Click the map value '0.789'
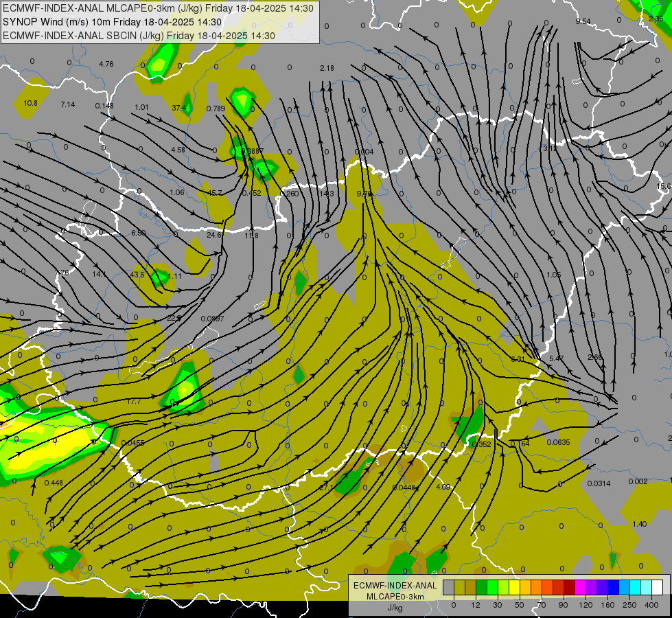Viewport: 672px width, 618px height. point(216,108)
